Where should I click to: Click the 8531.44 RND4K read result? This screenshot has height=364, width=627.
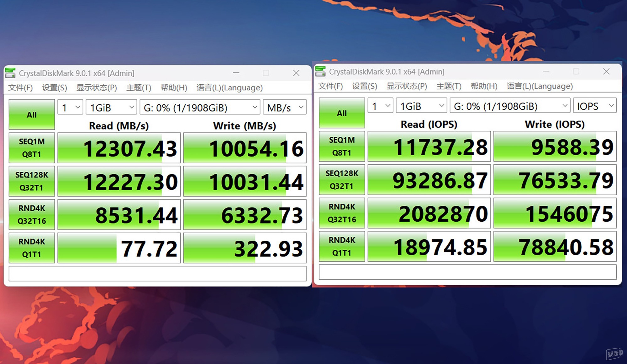[x=119, y=214]
